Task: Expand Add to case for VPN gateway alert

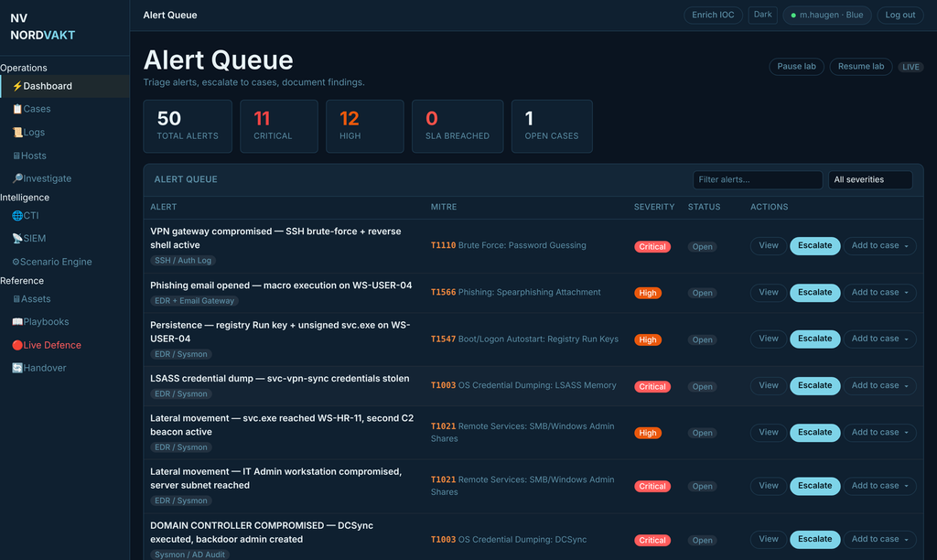Action: coord(879,245)
